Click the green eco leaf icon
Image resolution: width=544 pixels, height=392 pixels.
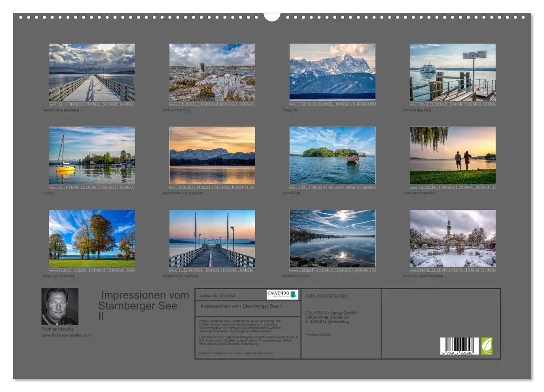click(487, 346)
